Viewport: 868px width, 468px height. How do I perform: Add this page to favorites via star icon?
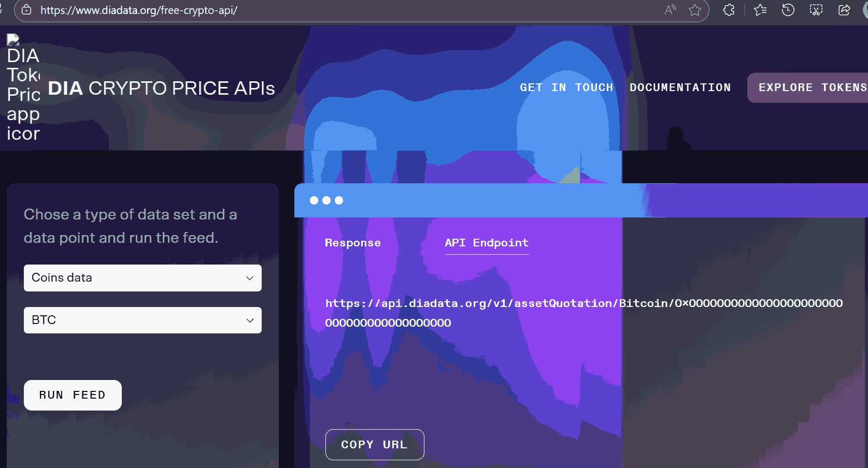coord(694,10)
